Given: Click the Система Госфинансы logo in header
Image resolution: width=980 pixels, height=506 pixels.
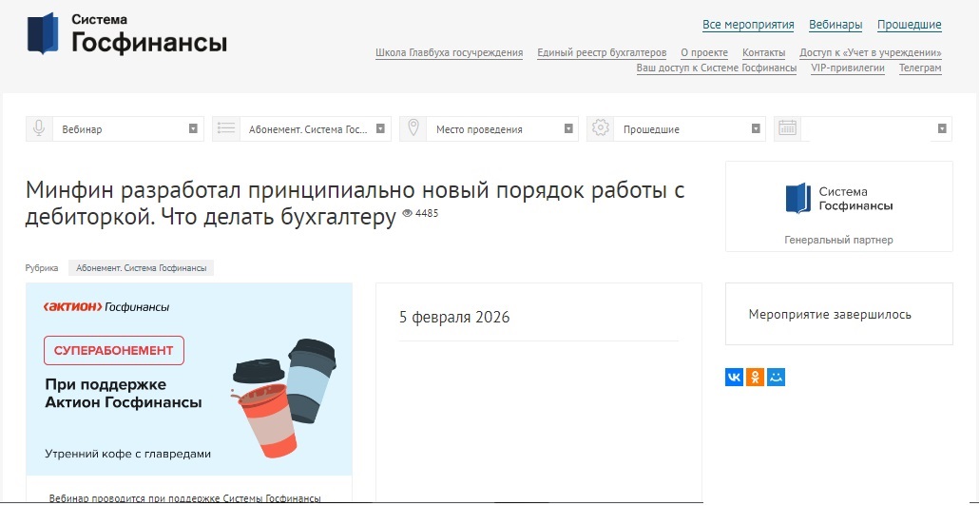Looking at the screenshot, I should click(127, 33).
